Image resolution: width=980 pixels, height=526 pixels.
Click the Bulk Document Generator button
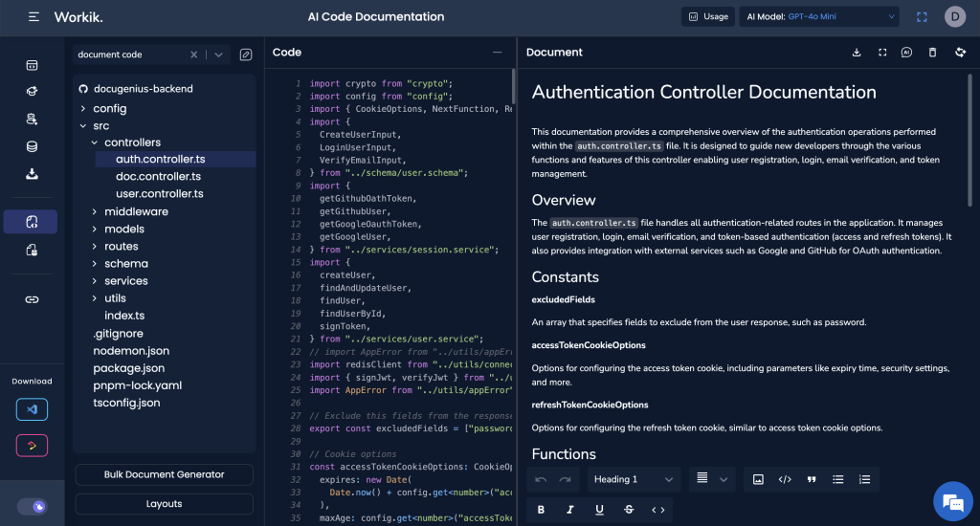pos(164,474)
